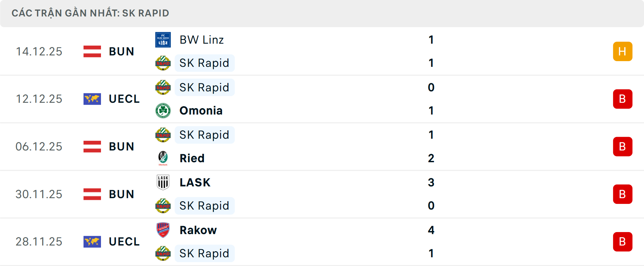Viewport: 644px width, 266px height.
Task: Click highlighted SK Rapid name in Ried match
Action: point(204,135)
